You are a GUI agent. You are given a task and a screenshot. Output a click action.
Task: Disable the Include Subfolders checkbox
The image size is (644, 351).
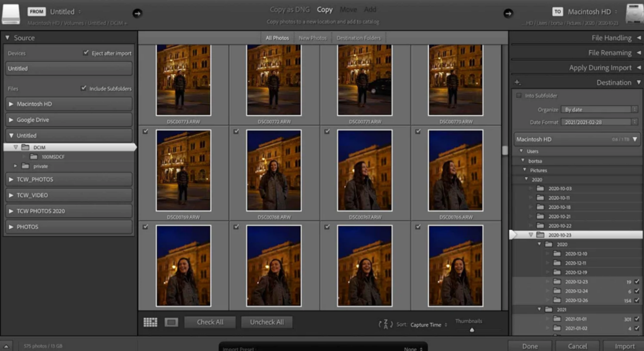click(84, 89)
